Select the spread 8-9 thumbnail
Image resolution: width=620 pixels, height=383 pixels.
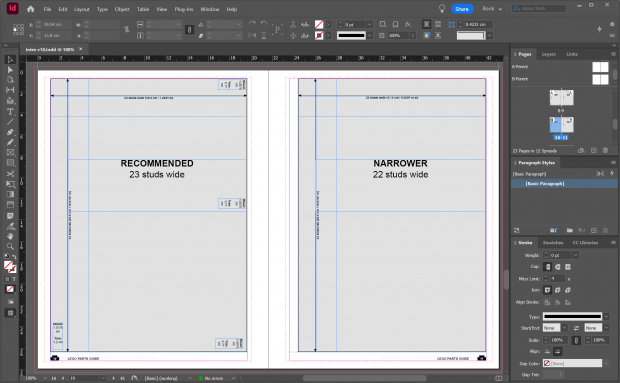point(561,98)
